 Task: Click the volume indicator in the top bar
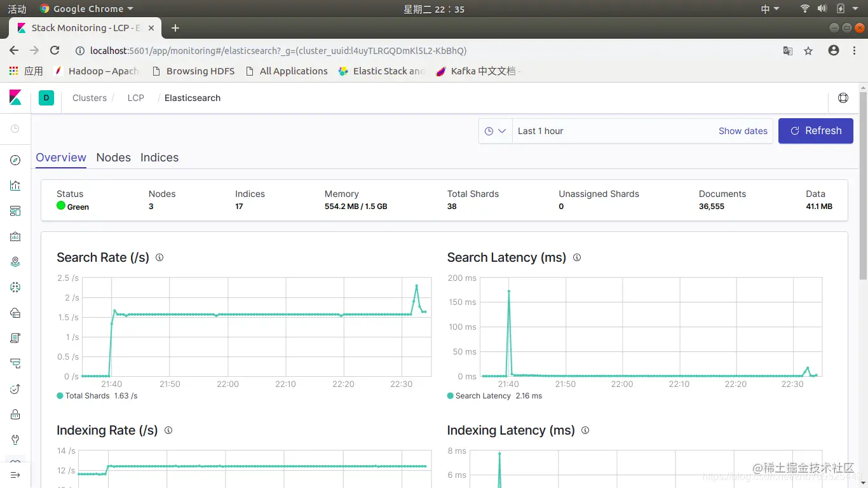click(822, 9)
